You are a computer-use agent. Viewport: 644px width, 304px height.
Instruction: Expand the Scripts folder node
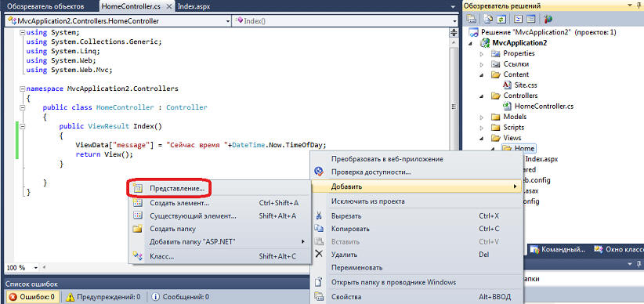click(x=482, y=128)
